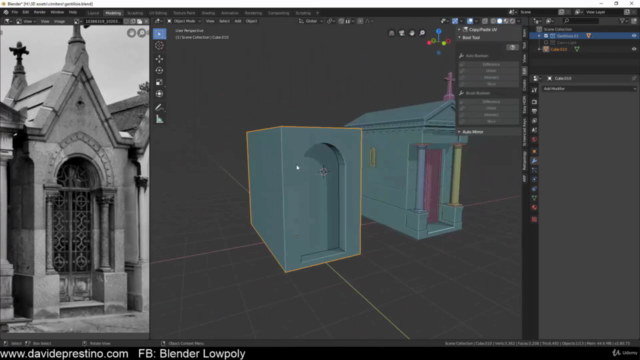Open the Render properties tab icon
Screen dimensions: 640x360
coord(534,102)
